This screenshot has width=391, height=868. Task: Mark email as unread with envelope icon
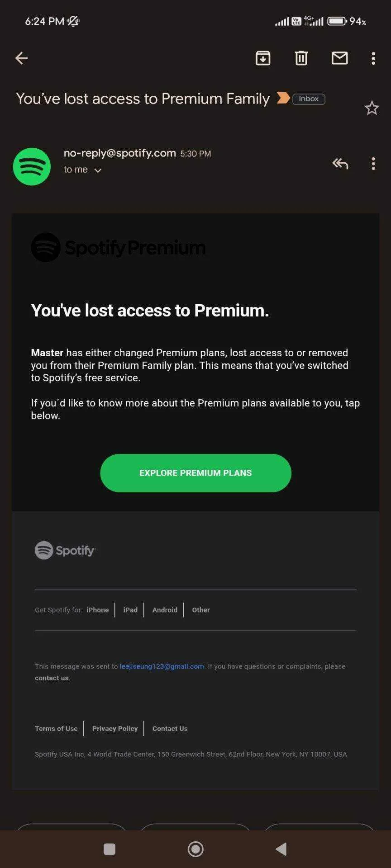coord(339,58)
